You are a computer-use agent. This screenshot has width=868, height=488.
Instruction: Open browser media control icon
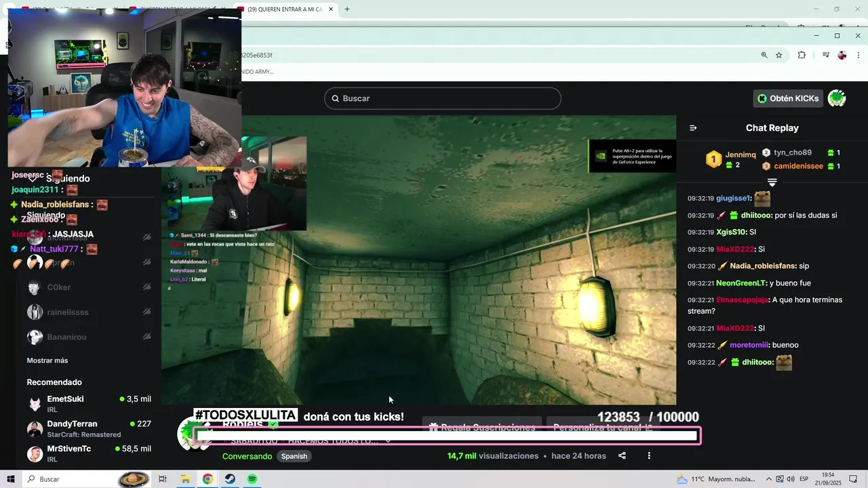825,55
